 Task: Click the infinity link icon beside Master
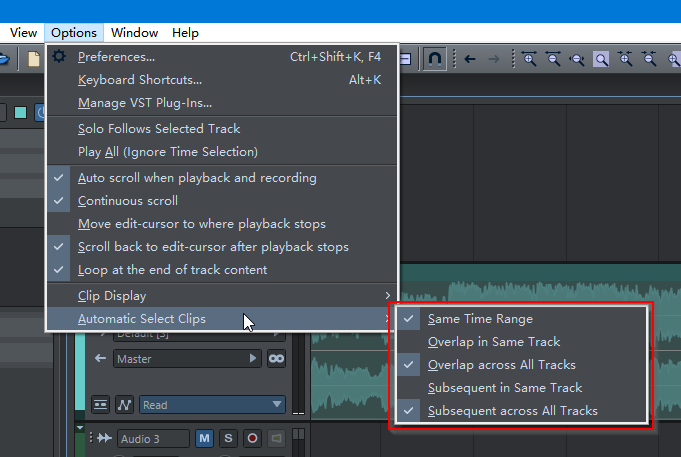[276, 359]
